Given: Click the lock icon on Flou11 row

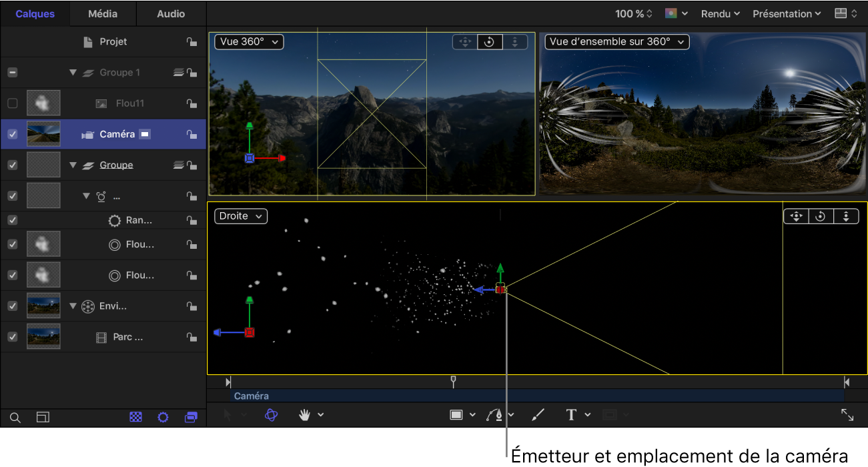Looking at the screenshot, I should coord(191,103).
